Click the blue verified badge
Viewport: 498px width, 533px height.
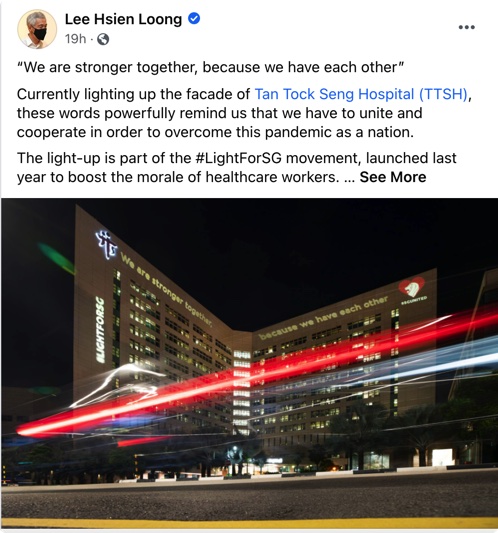(x=194, y=18)
